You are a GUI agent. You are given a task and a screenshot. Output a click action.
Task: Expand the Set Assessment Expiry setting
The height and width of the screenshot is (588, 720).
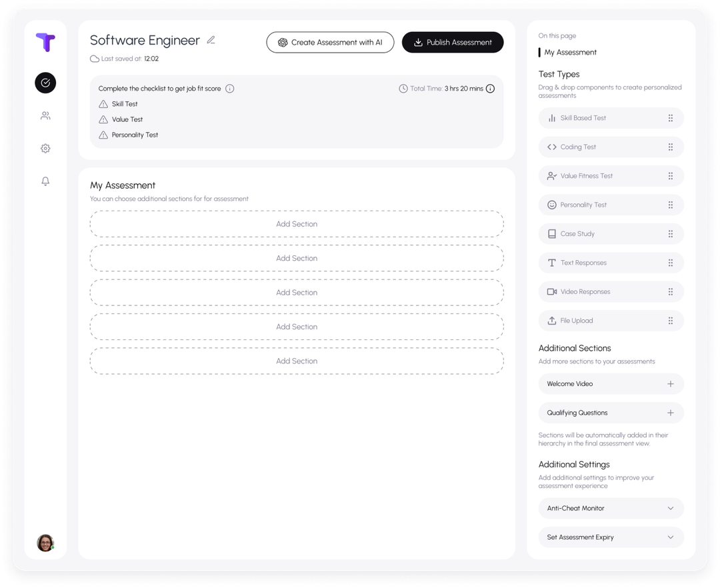tap(671, 537)
